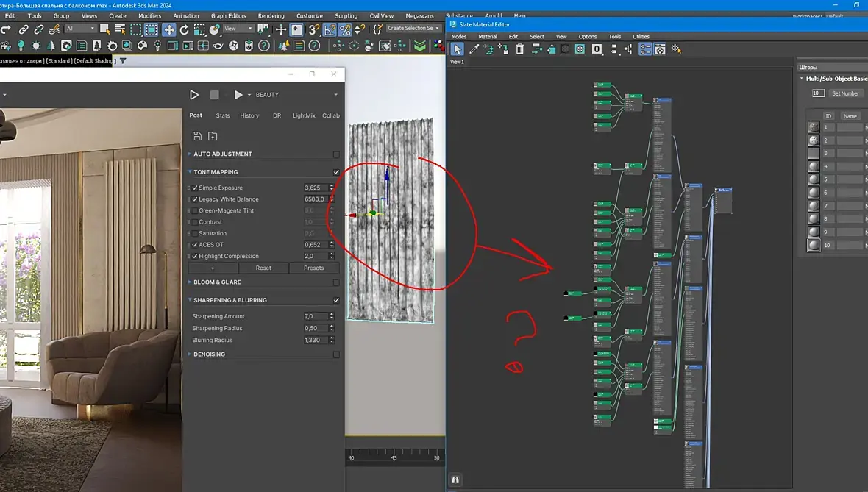
Task: Open the Rendering menu in 3ds Max
Action: [271, 16]
